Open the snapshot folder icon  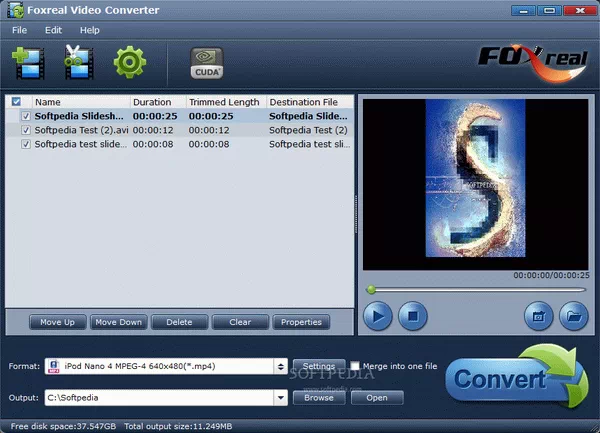574,316
